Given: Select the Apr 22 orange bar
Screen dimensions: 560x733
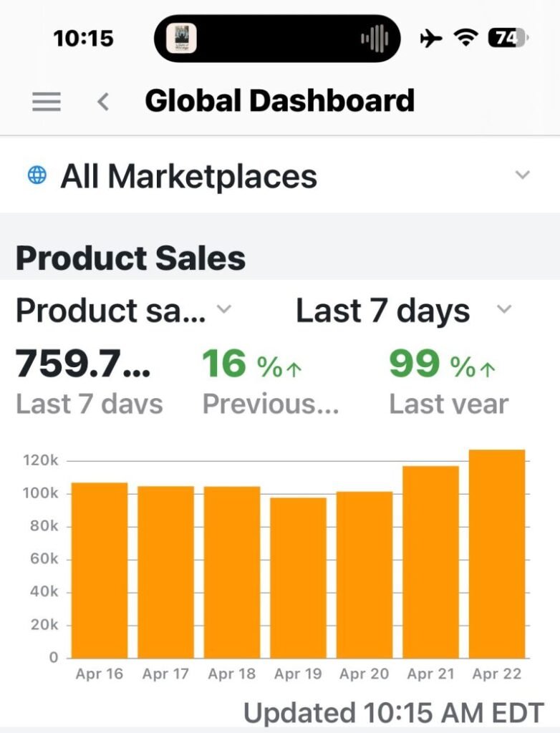Looking at the screenshot, I should click(x=497, y=553).
